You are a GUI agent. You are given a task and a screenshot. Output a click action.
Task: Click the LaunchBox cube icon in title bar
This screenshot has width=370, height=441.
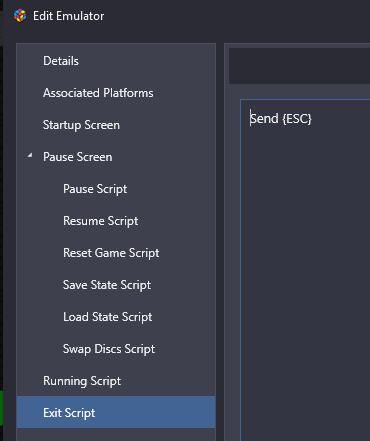pyautogui.click(x=20, y=16)
